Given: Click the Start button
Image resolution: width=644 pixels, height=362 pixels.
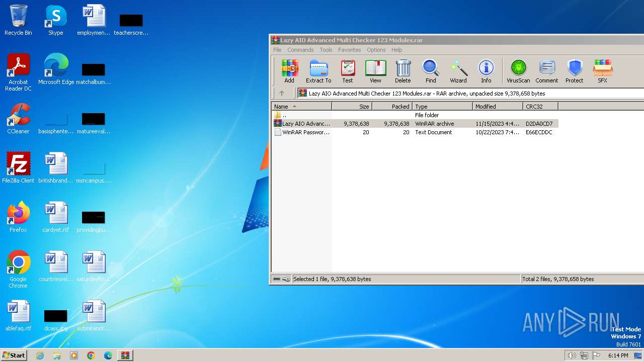Looking at the screenshot, I should pyautogui.click(x=14, y=355).
